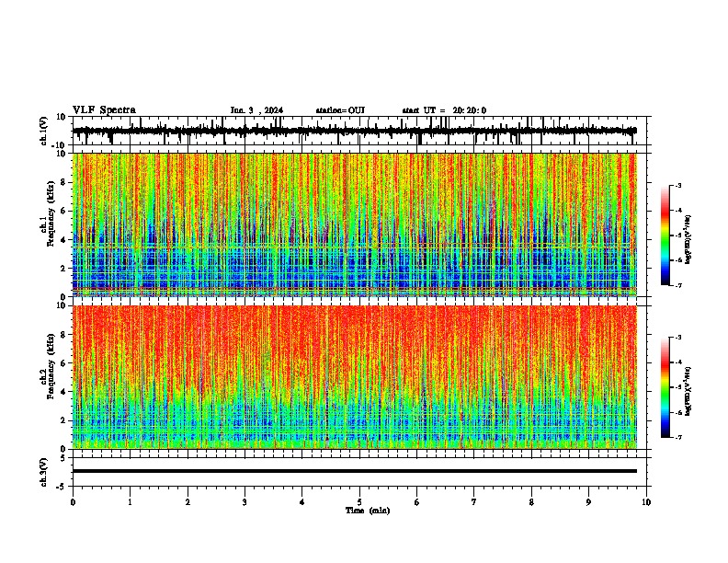
Task: Click the '8' kHz tick on ch.1 spectrogram
Action: coord(63,182)
